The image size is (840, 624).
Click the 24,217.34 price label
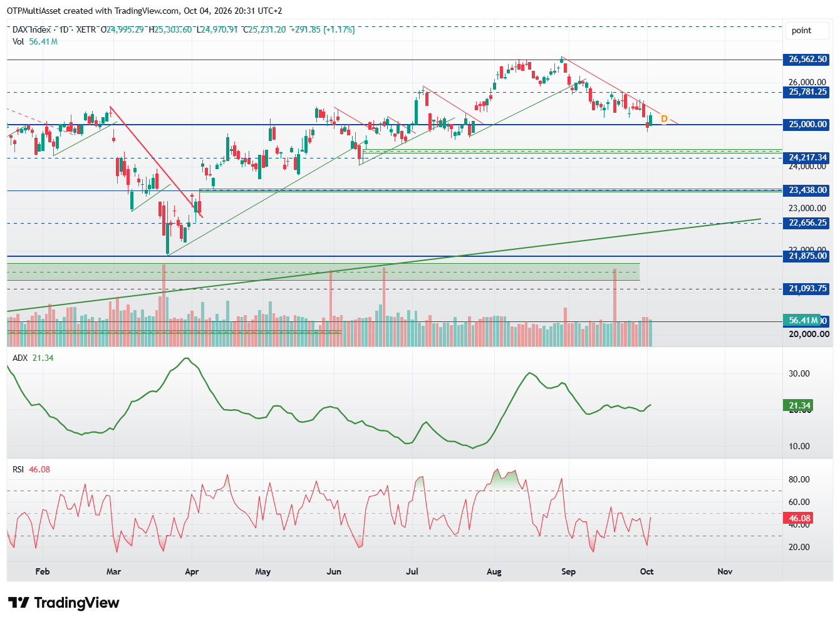coord(807,158)
